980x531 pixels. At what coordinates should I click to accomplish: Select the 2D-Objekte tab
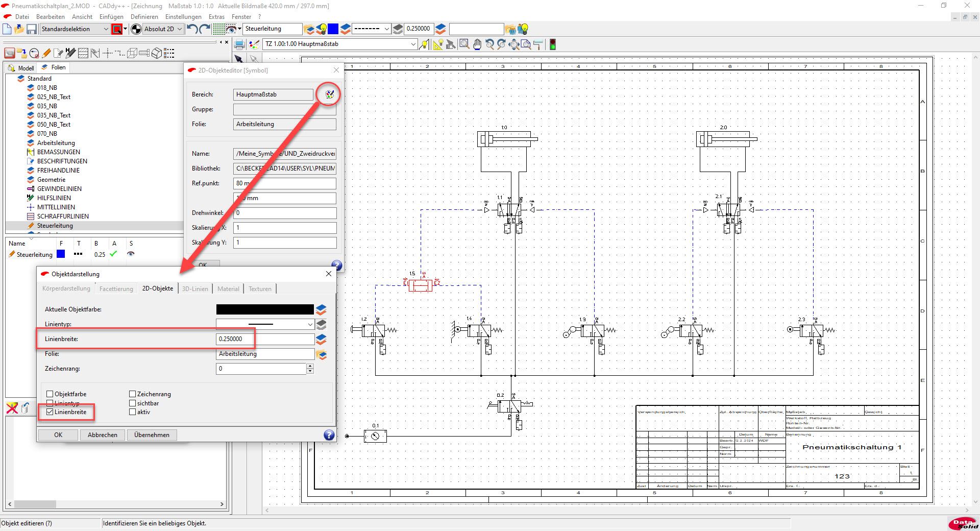click(158, 288)
